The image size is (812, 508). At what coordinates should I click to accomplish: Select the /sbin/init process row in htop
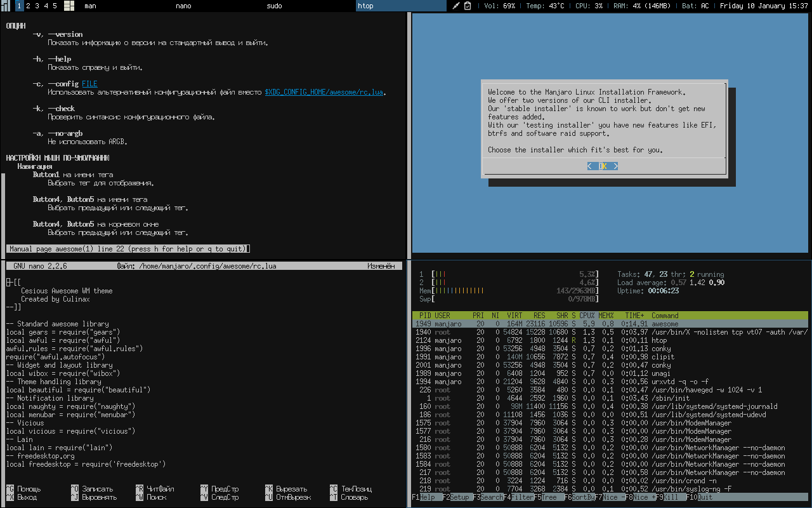[x=610, y=398]
